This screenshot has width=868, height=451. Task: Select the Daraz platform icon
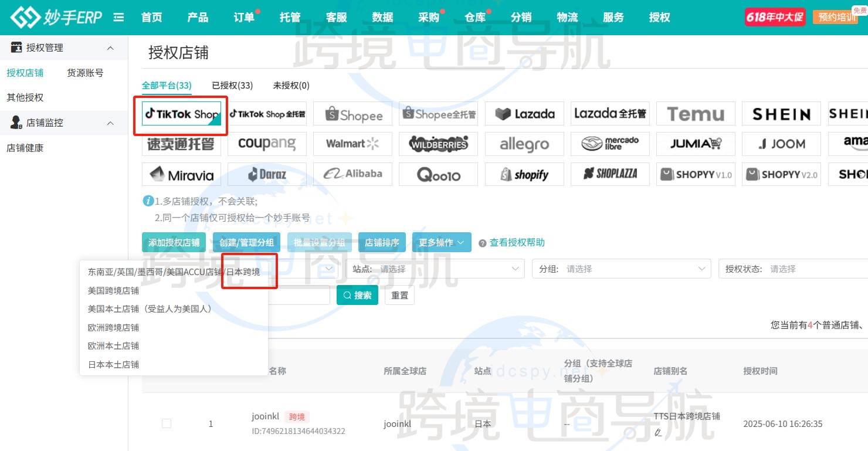point(267,174)
